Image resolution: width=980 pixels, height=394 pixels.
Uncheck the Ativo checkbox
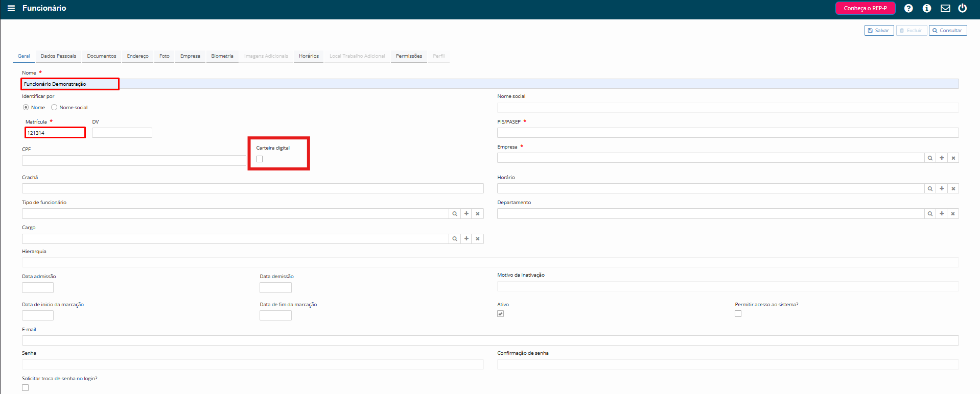click(501, 314)
